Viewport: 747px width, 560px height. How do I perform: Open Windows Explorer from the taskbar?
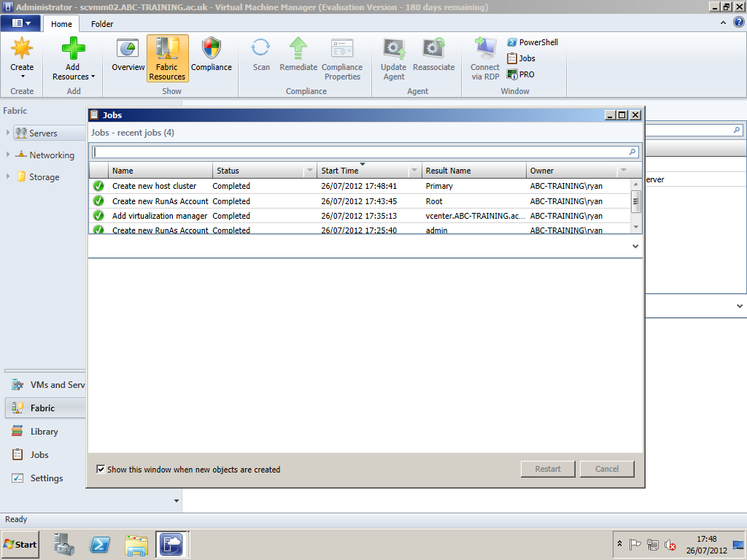(x=136, y=544)
